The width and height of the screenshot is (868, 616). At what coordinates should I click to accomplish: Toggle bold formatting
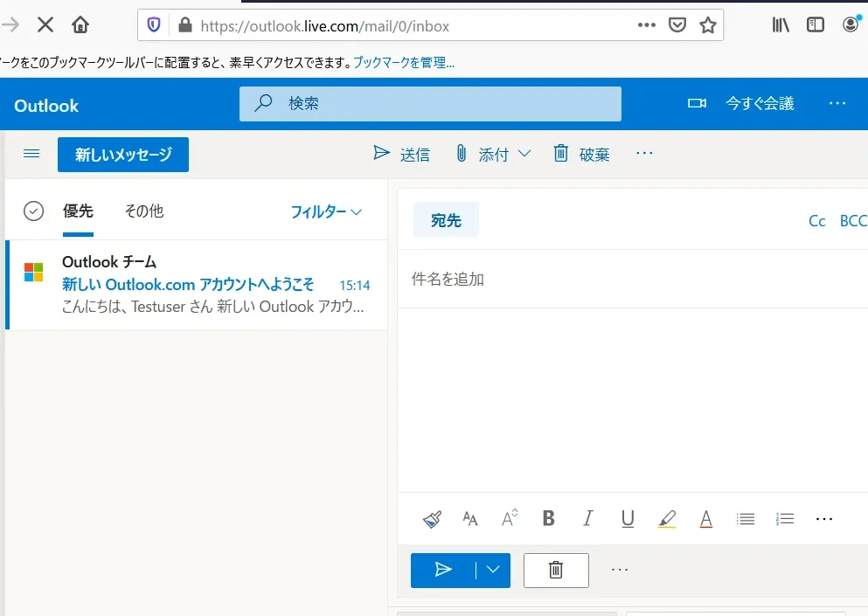click(549, 519)
